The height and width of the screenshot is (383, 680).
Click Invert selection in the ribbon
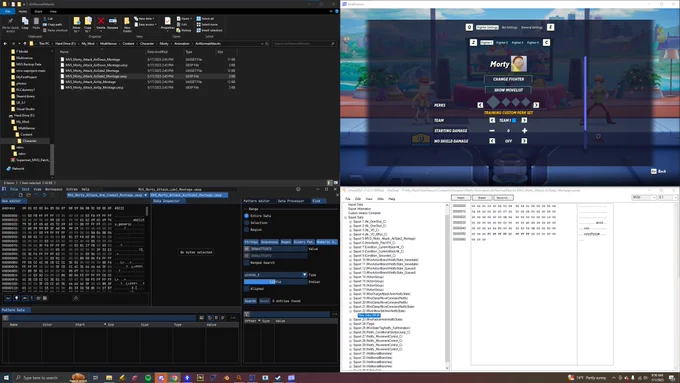click(x=210, y=30)
